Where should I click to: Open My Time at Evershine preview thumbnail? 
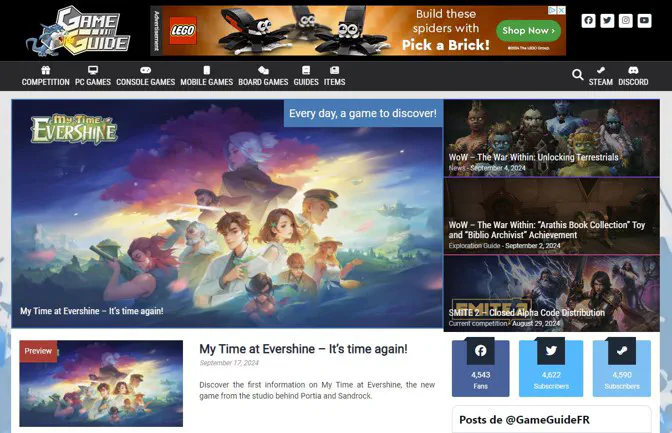[x=101, y=383]
